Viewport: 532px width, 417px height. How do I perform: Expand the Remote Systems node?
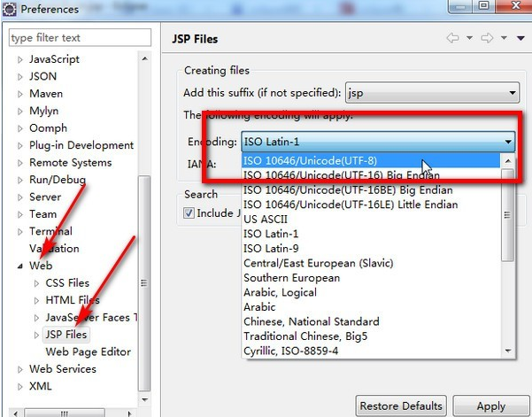click(x=20, y=163)
